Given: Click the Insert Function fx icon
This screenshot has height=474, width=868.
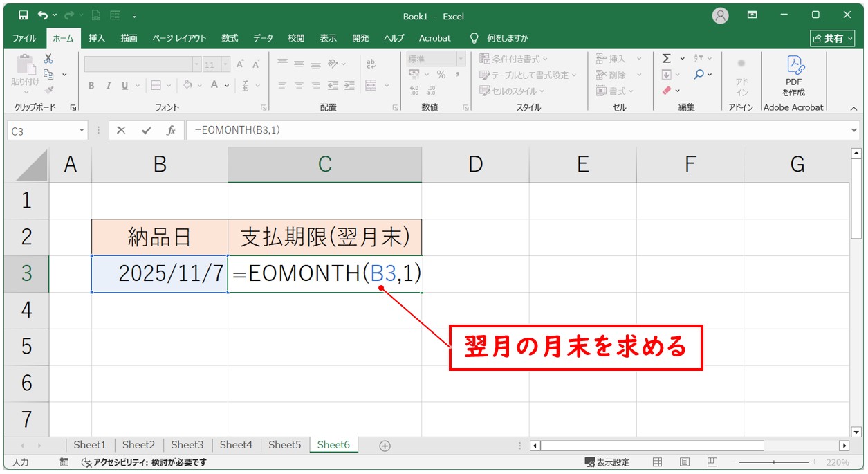Looking at the screenshot, I should coord(170,129).
